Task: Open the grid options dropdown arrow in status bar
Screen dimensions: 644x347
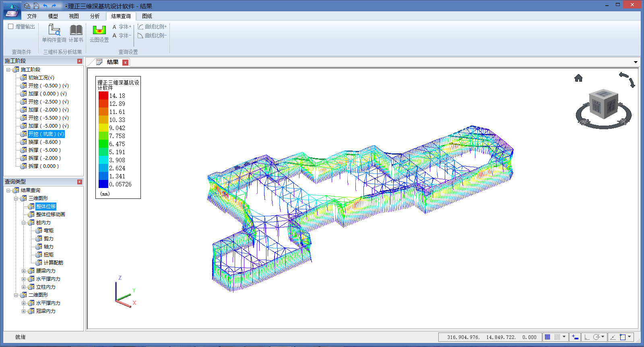Action: tap(564, 337)
